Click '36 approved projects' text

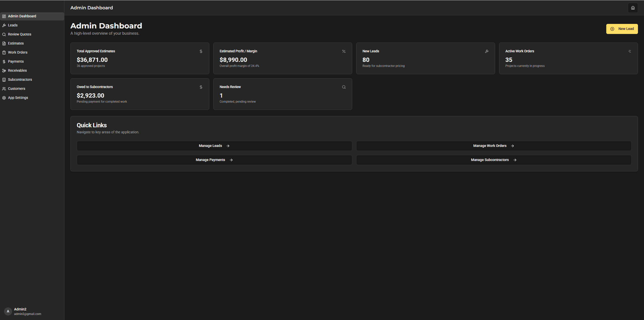pos(91,66)
